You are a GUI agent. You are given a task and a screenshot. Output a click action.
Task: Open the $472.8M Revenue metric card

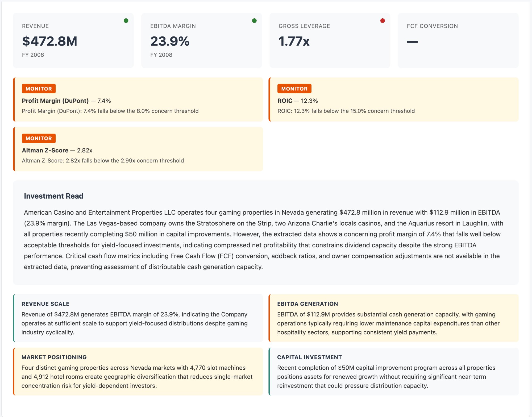50,41
